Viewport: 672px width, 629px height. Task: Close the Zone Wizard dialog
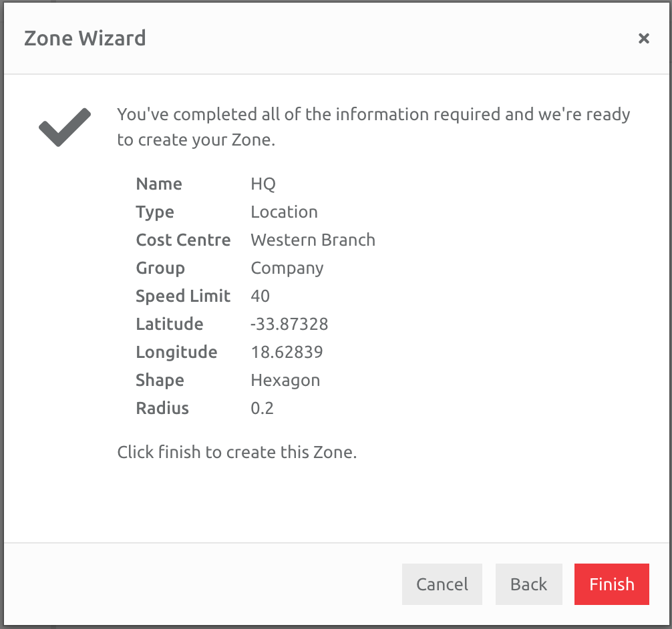click(x=644, y=38)
